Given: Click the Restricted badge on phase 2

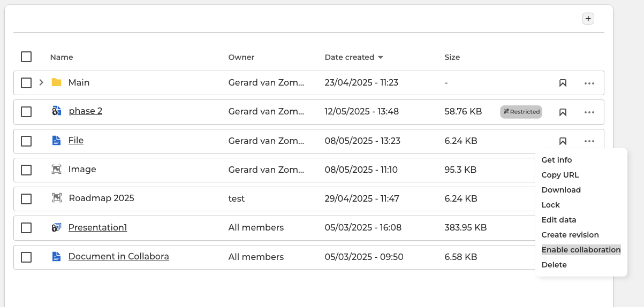Looking at the screenshot, I should tap(521, 112).
